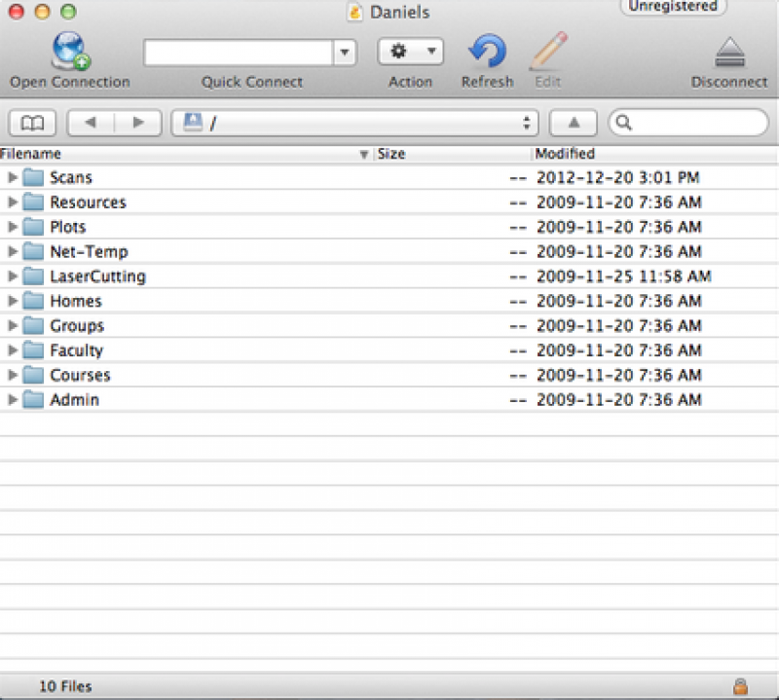Expand the Plots folder
This screenshot has height=700, width=779.
click(13, 227)
